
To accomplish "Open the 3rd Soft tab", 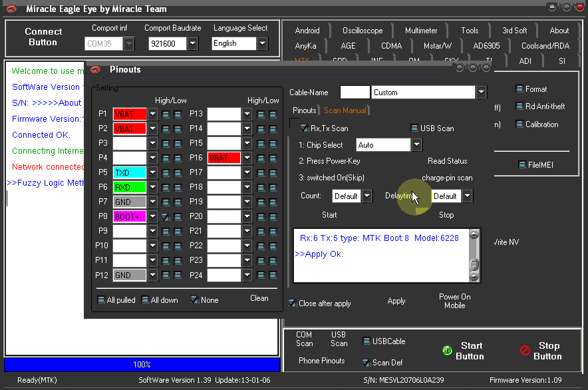I will click(x=514, y=31).
